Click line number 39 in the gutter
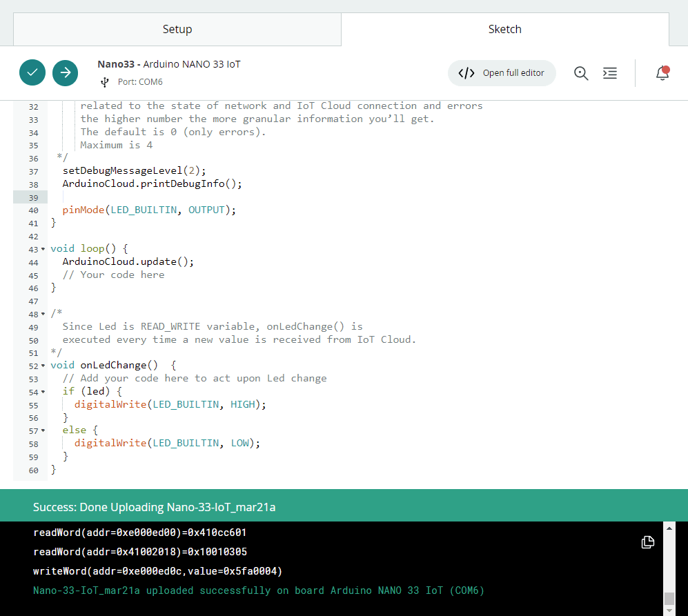 [x=33, y=197]
